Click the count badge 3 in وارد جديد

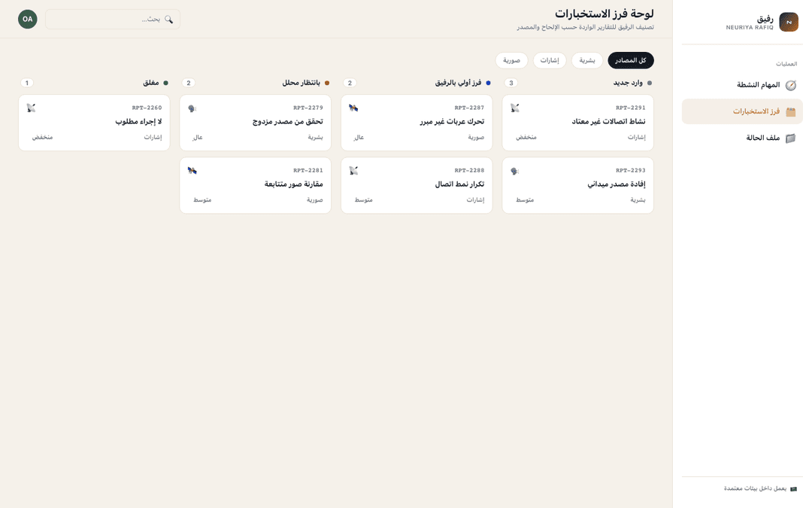pos(511,83)
